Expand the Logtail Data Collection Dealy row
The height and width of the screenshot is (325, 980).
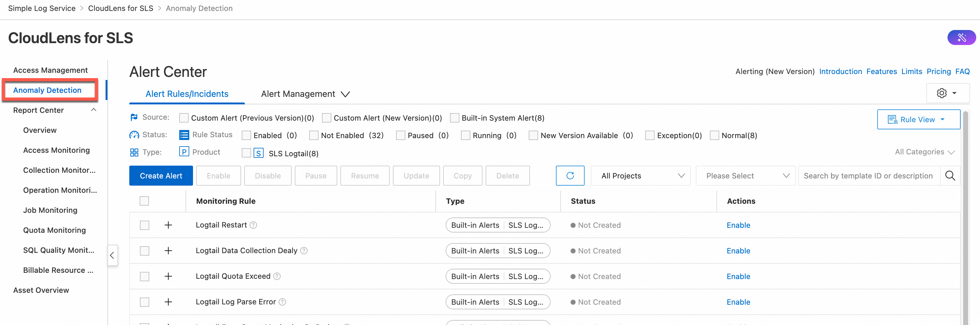coord(168,251)
